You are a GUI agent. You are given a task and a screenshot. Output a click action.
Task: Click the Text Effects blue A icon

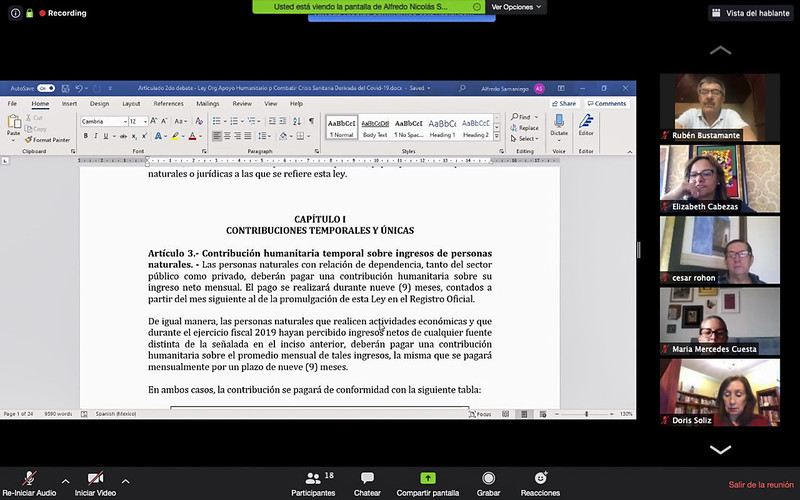(158, 136)
